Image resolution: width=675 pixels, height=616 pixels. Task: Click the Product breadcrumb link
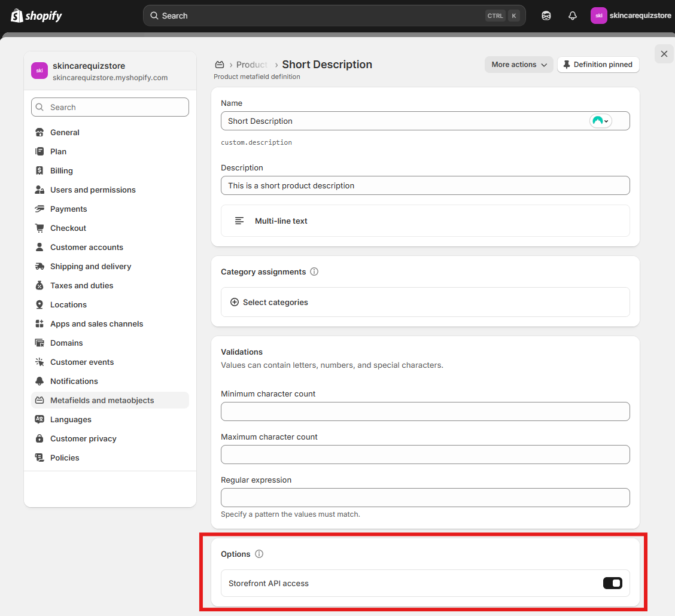click(251, 65)
